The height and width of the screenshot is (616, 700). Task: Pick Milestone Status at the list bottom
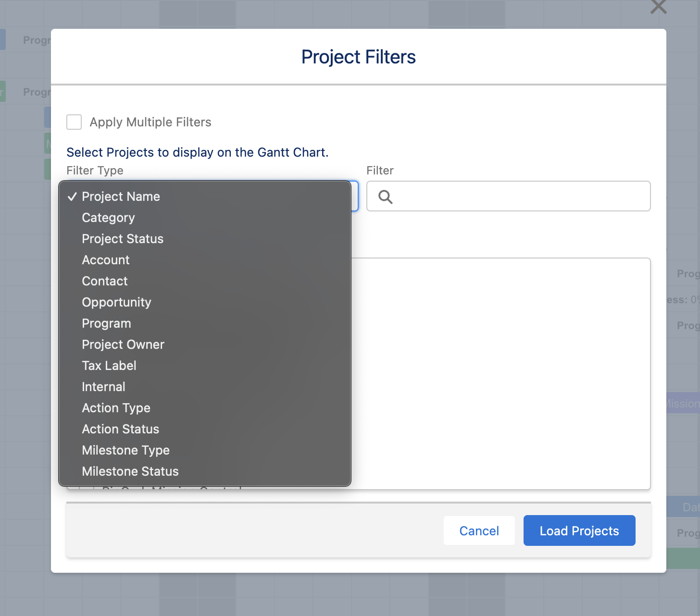point(130,471)
